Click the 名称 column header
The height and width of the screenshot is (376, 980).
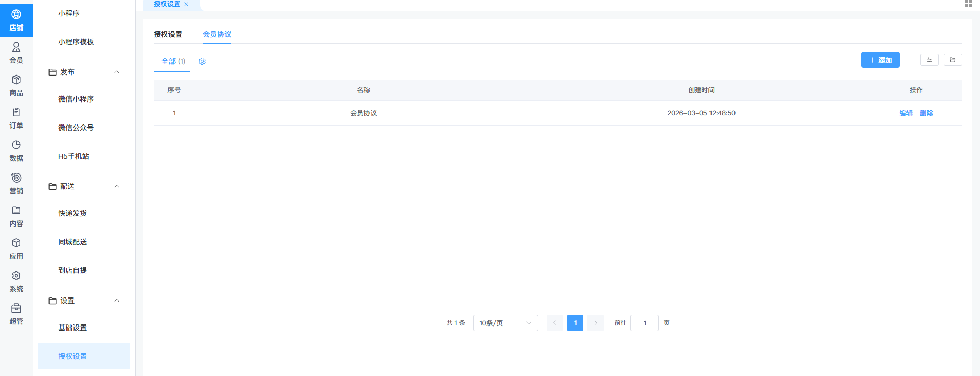363,90
